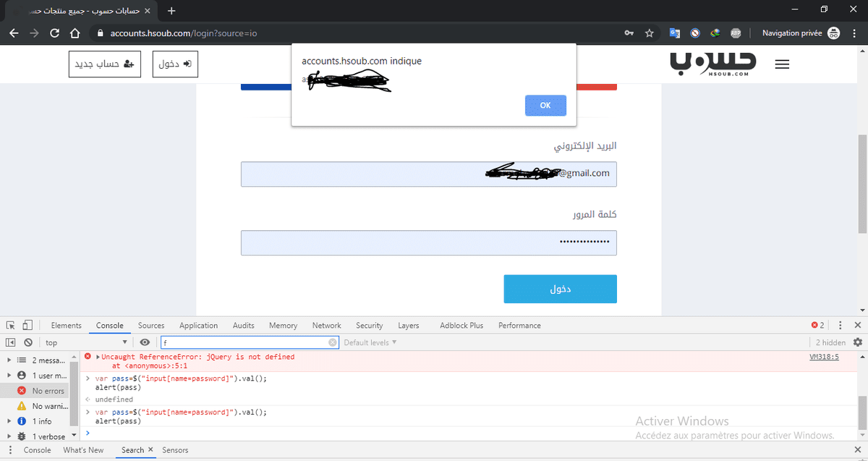Click the clear console icon
Viewport: 868px width, 461px height.
28,342
